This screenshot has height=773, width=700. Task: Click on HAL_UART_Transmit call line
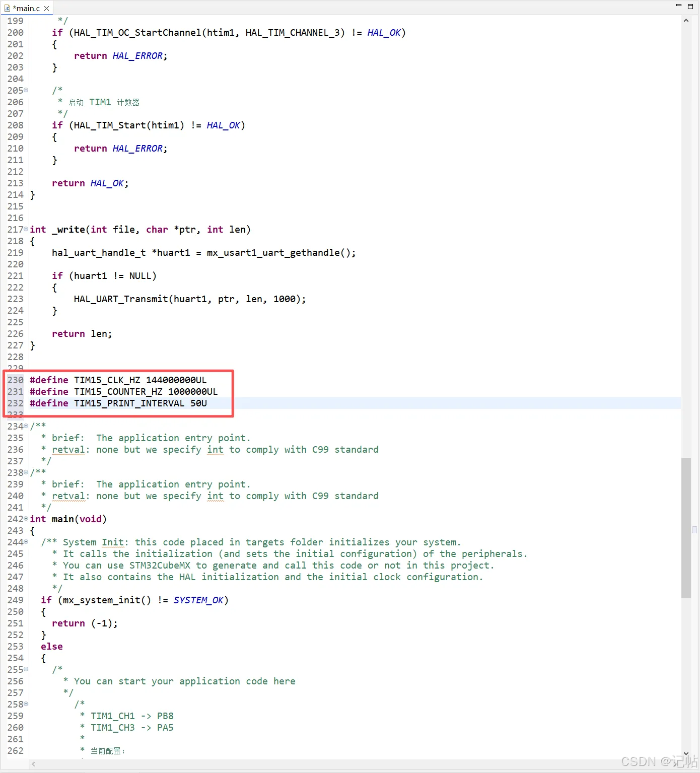[x=190, y=299]
